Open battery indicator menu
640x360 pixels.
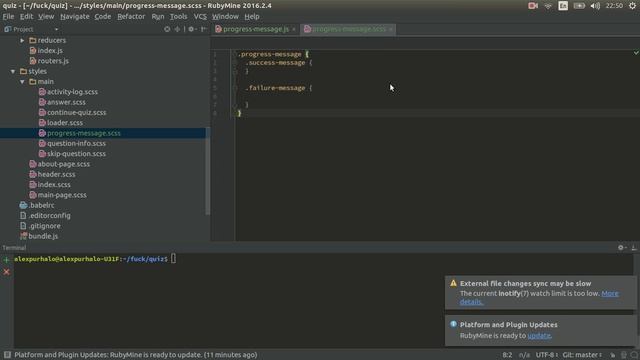tap(579, 6)
